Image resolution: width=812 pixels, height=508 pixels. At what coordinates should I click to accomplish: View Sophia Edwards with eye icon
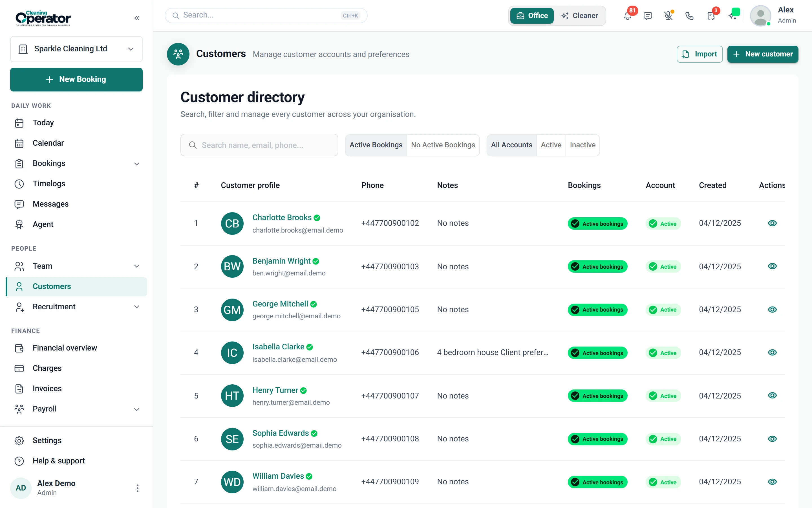[772, 439]
